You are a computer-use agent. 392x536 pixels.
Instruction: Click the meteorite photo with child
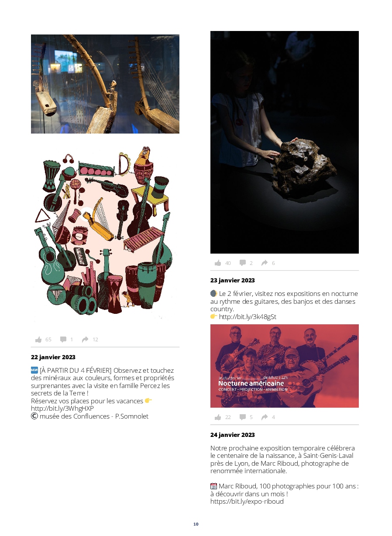click(x=285, y=142)
